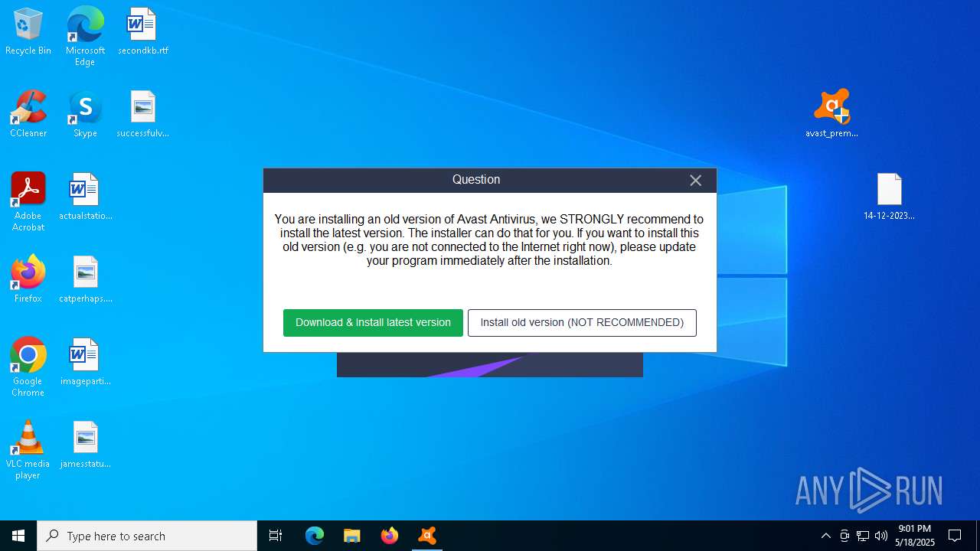
Task: Switch to Avast installer taskbar item
Action: pyautogui.click(x=427, y=536)
